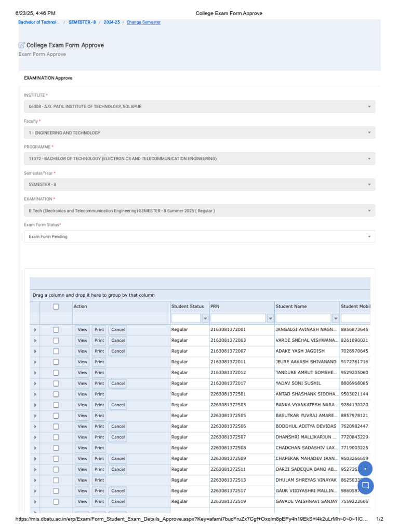Open the chat bubble floating button

coord(365,485)
